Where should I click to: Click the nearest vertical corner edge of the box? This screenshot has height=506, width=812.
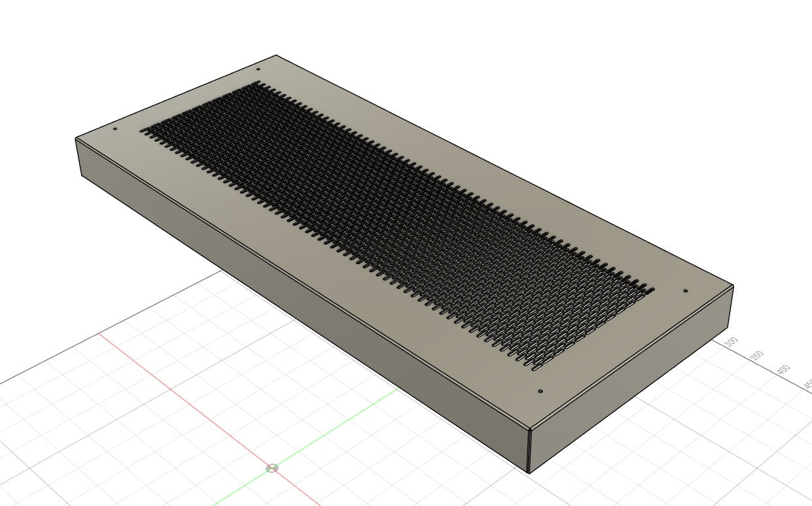tap(529, 450)
